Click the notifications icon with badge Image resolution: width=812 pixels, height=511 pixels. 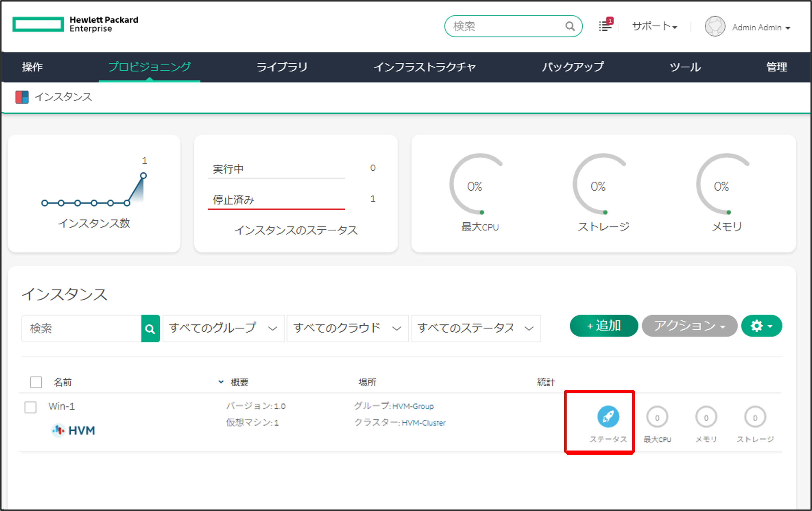[x=605, y=26]
